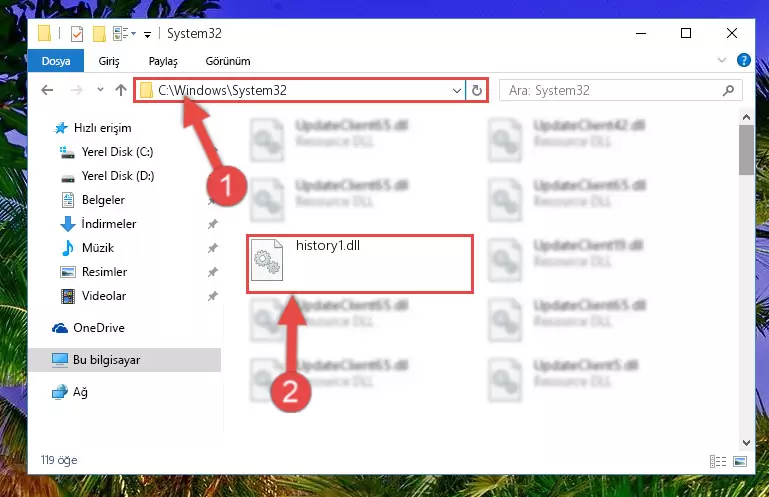Image resolution: width=769 pixels, height=497 pixels.
Task: Switch to large icons view in status bar
Action: point(740,461)
